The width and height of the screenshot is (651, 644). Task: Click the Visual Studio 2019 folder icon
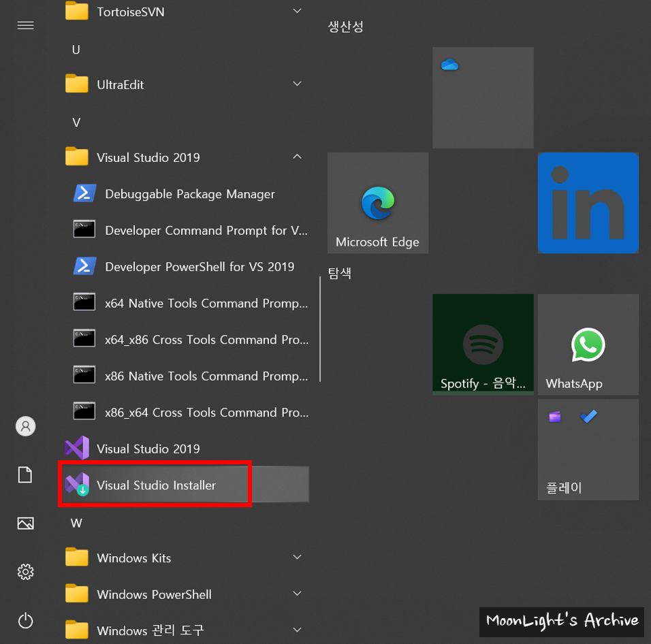click(77, 157)
